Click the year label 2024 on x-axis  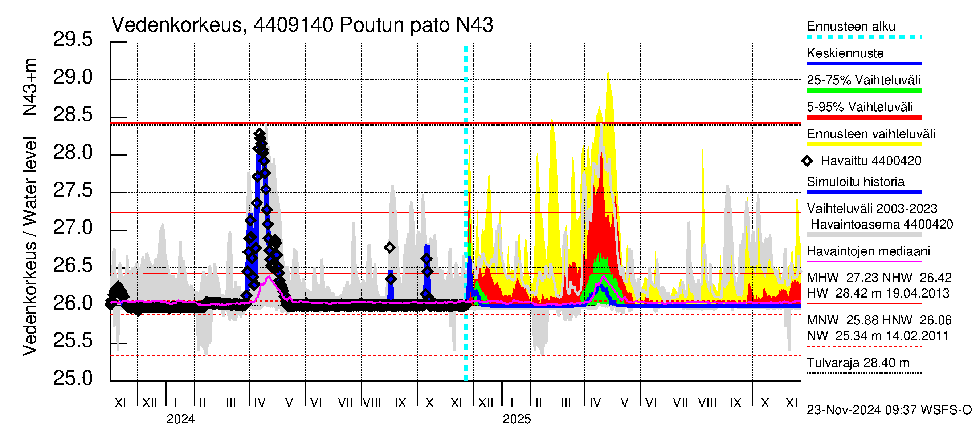[180, 419]
